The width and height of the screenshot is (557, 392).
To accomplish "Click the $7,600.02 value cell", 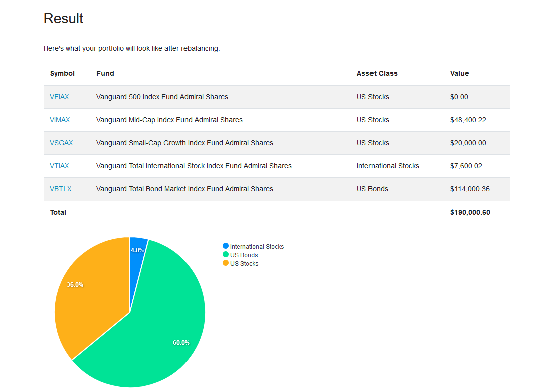I will tap(466, 166).
